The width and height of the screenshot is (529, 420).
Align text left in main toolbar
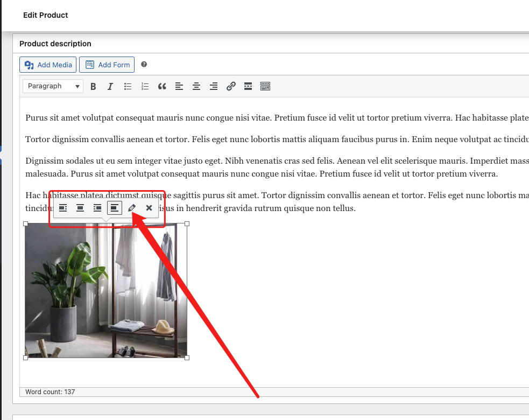pyautogui.click(x=179, y=87)
